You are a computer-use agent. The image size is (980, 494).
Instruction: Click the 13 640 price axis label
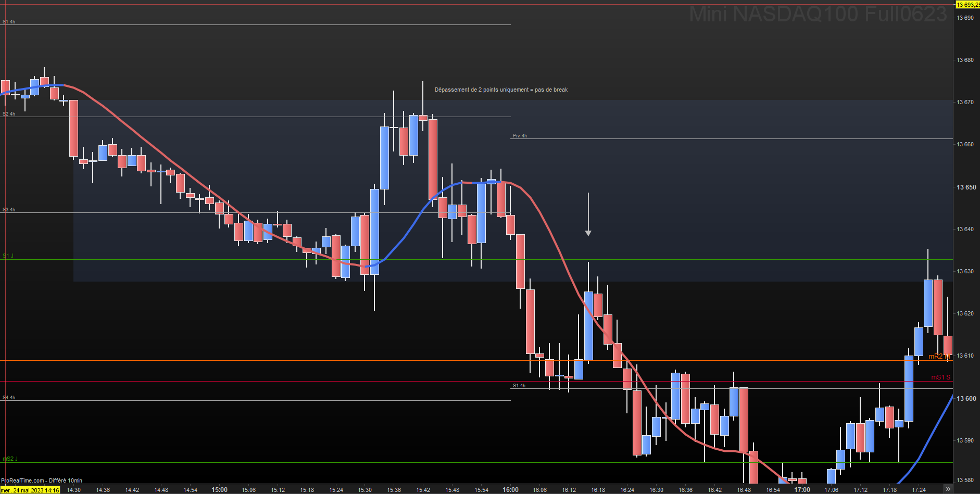[965, 229]
